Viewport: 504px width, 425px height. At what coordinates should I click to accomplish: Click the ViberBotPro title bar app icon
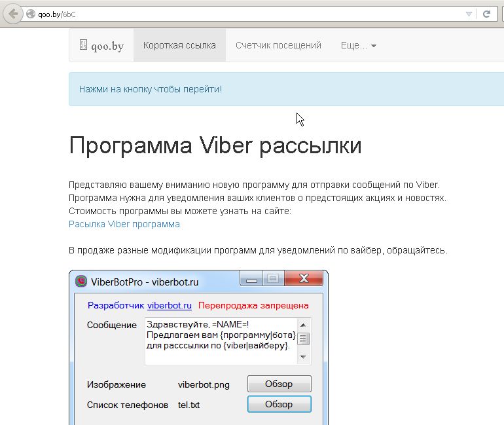click(x=81, y=282)
